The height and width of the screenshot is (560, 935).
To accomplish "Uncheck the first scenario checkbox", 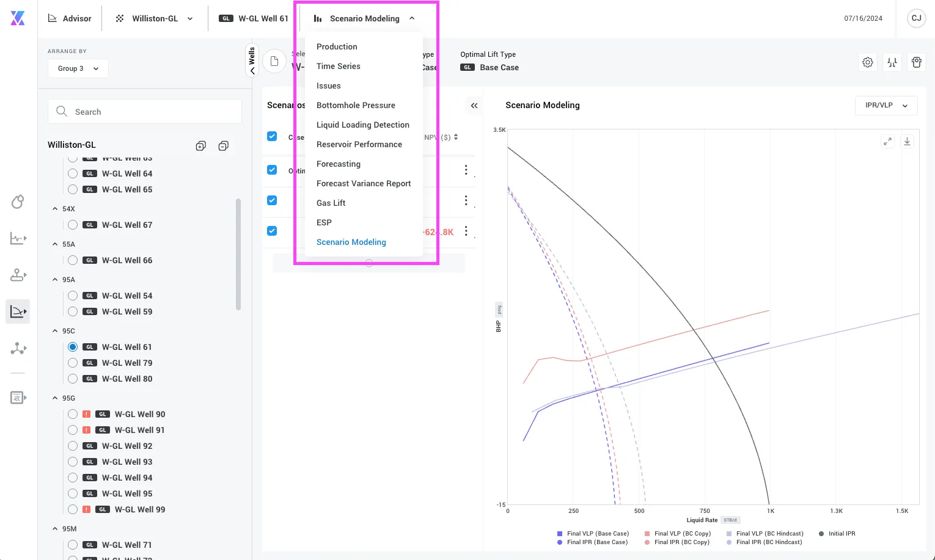I will (x=272, y=136).
